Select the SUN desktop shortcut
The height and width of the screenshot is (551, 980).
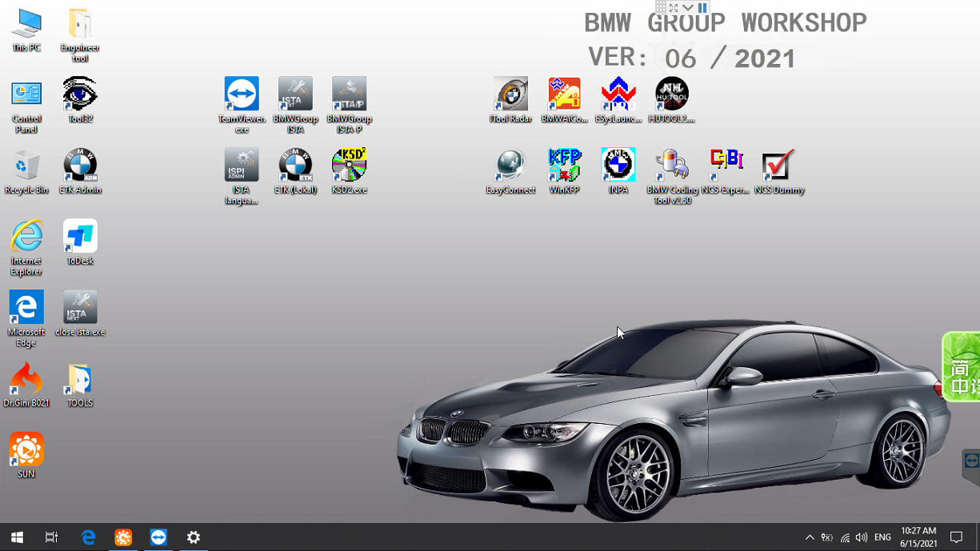(x=26, y=456)
